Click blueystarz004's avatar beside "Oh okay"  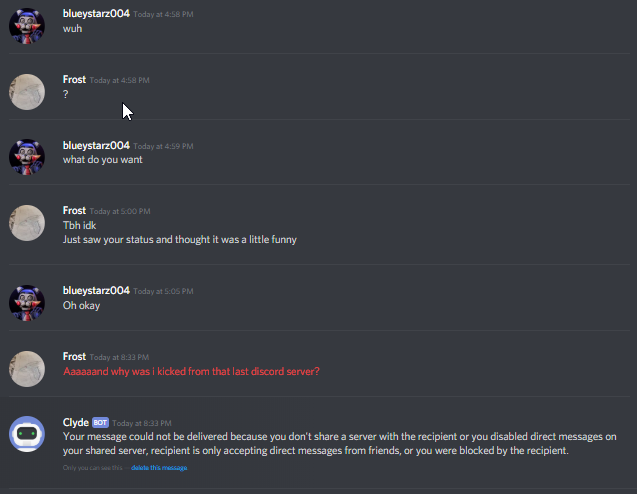[27, 303]
